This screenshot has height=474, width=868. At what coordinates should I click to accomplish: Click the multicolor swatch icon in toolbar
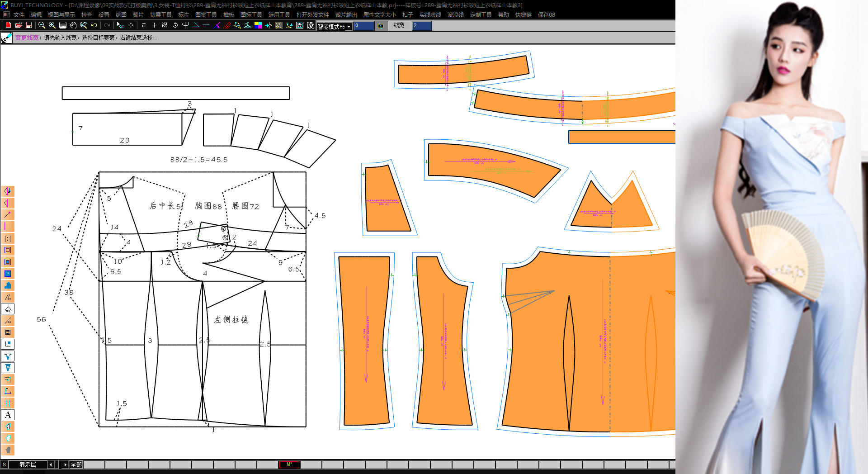(x=258, y=25)
